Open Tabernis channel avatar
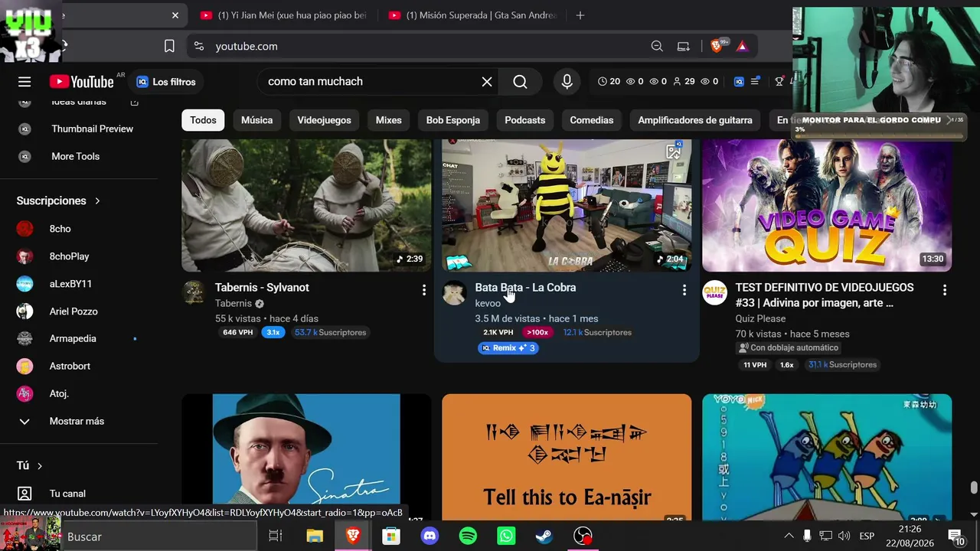 point(194,293)
